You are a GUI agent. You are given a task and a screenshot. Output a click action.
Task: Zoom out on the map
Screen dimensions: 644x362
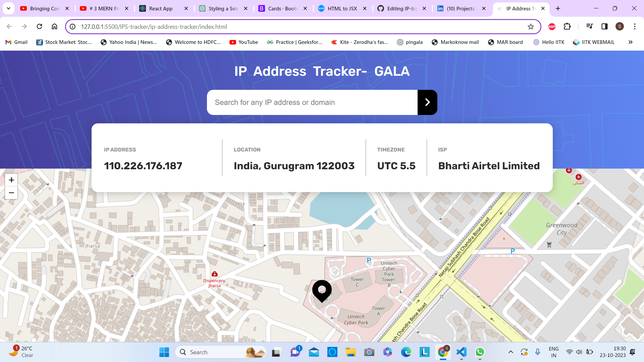pyautogui.click(x=11, y=193)
